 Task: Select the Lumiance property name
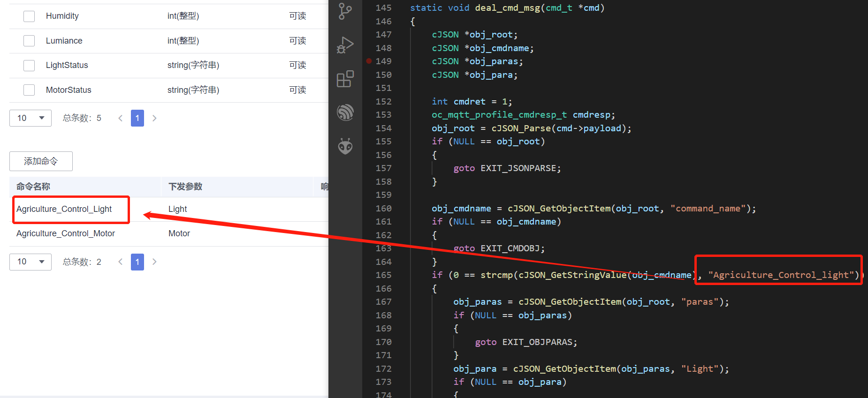[64, 41]
